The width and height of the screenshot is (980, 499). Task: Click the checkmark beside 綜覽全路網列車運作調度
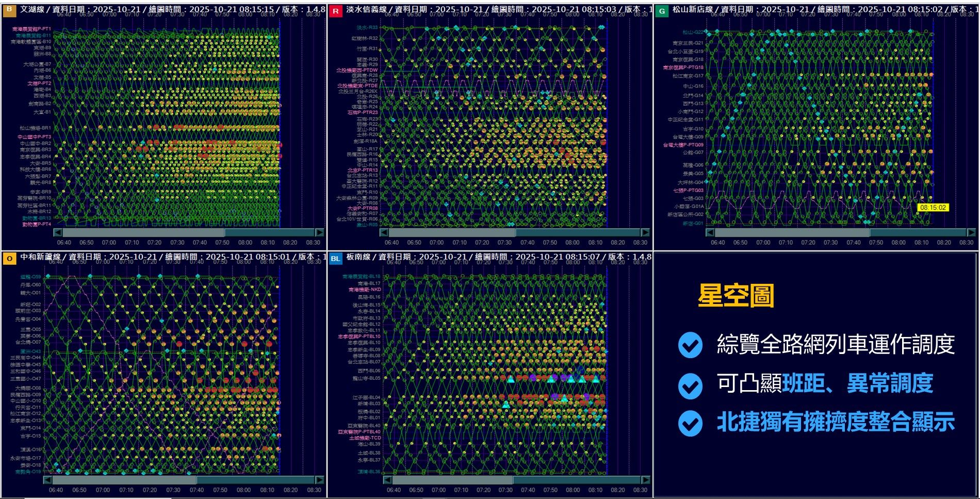coord(690,345)
